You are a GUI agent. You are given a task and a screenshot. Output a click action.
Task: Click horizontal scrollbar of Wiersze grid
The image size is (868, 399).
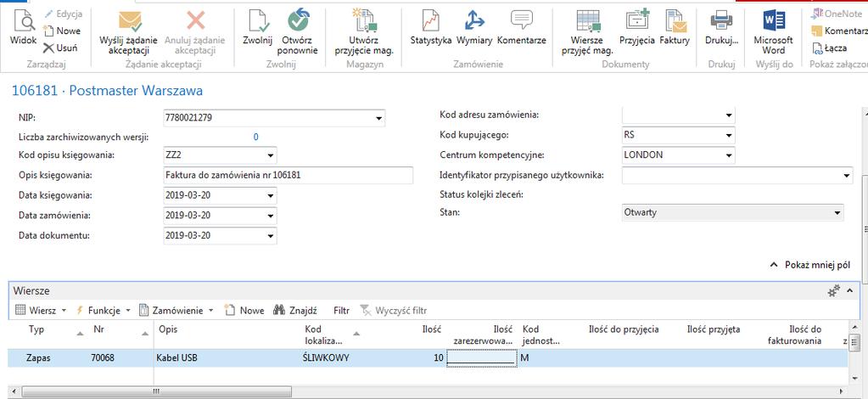(x=155, y=391)
